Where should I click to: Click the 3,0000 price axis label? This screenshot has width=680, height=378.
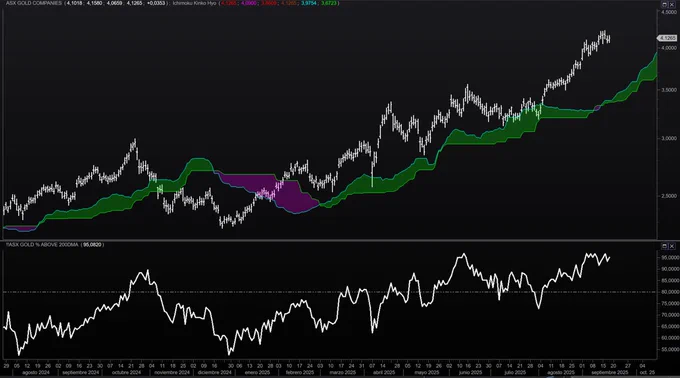pyautogui.click(x=668, y=139)
